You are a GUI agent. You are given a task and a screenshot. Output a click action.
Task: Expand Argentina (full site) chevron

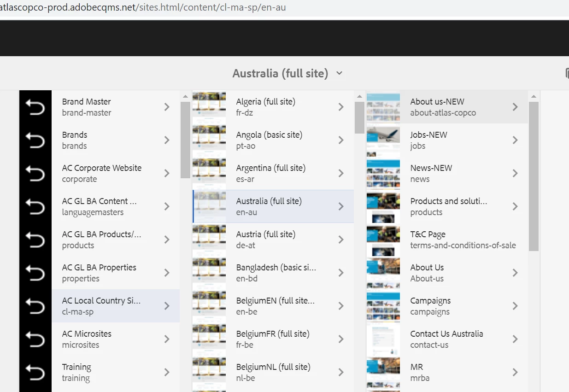[341, 173]
